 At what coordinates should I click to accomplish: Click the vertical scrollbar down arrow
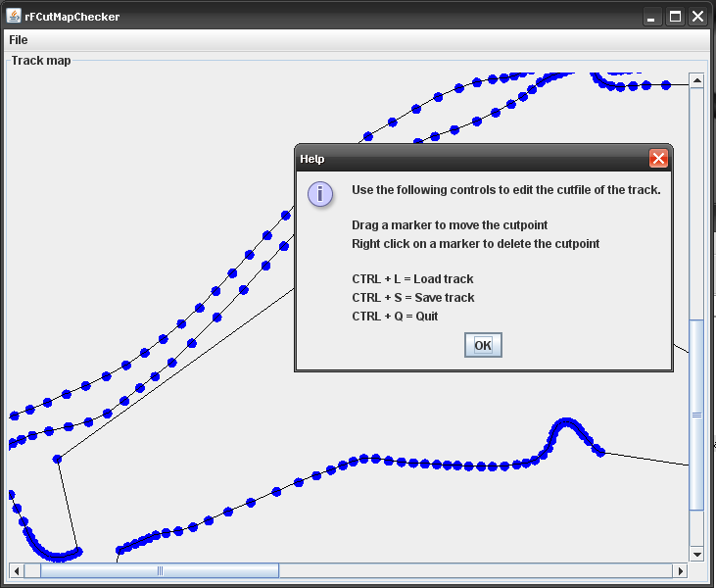(x=696, y=555)
